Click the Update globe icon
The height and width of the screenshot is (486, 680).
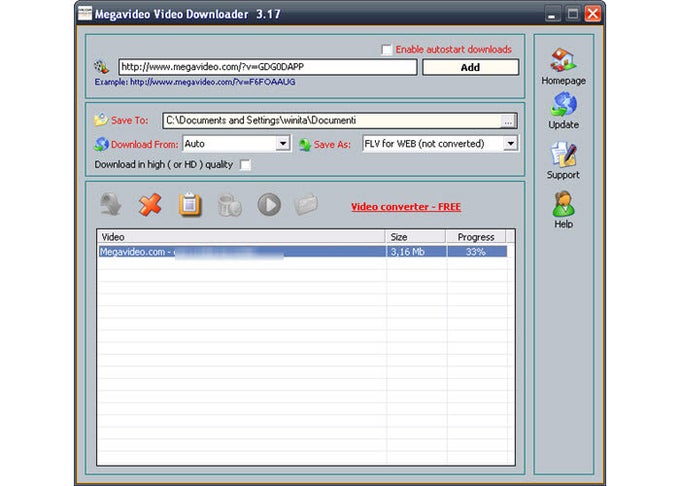click(x=563, y=104)
